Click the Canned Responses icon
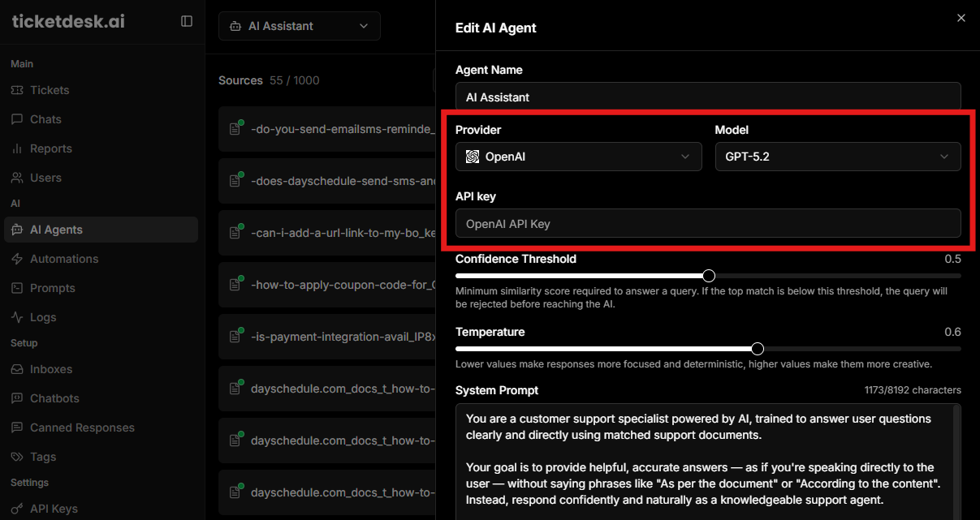The height and width of the screenshot is (520, 980). click(x=17, y=428)
